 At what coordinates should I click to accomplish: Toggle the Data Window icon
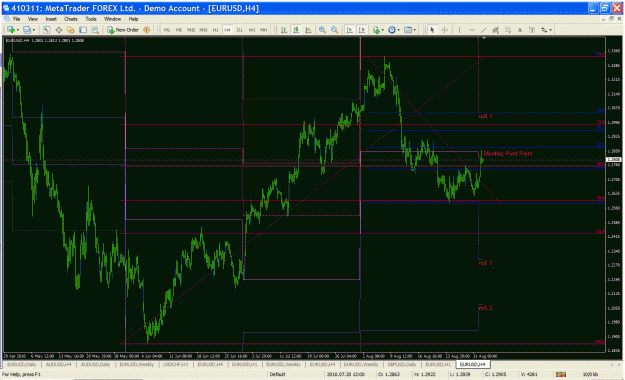click(x=59, y=30)
